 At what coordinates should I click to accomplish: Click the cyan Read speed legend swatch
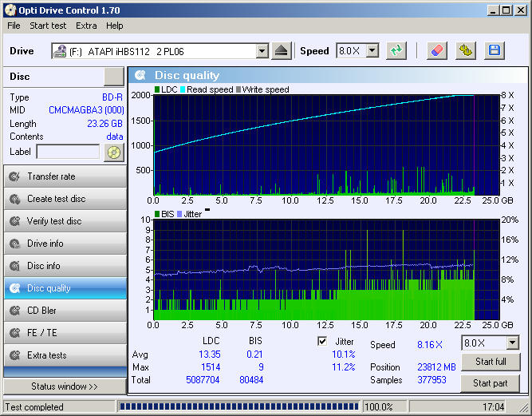pyautogui.click(x=183, y=89)
